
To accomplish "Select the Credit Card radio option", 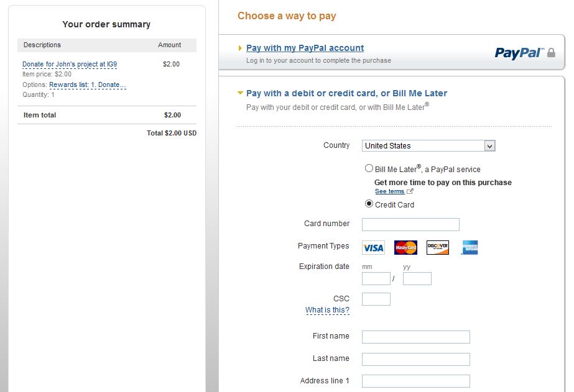I will (x=369, y=204).
